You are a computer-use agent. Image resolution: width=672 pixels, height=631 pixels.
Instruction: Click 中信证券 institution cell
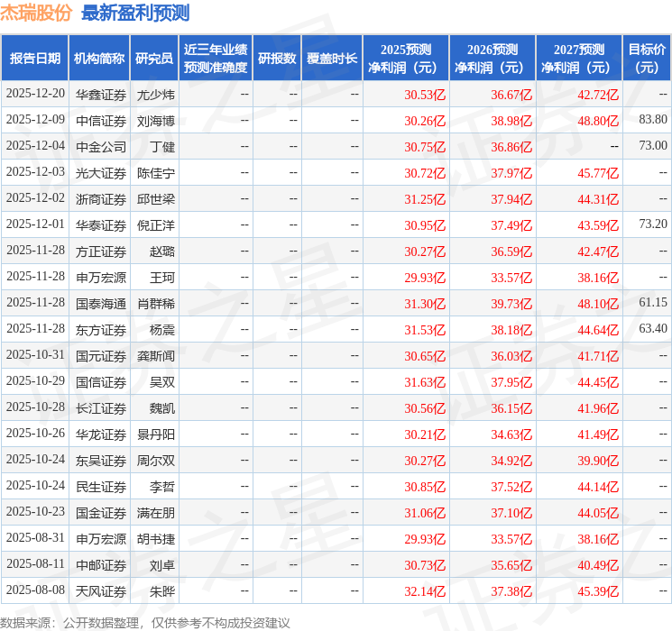(x=101, y=121)
